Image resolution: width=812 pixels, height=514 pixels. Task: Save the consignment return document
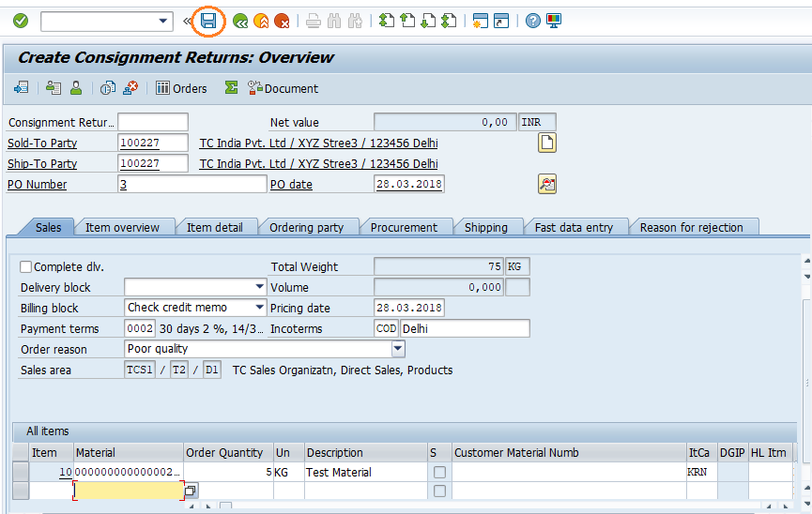click(x=208, y=22)
